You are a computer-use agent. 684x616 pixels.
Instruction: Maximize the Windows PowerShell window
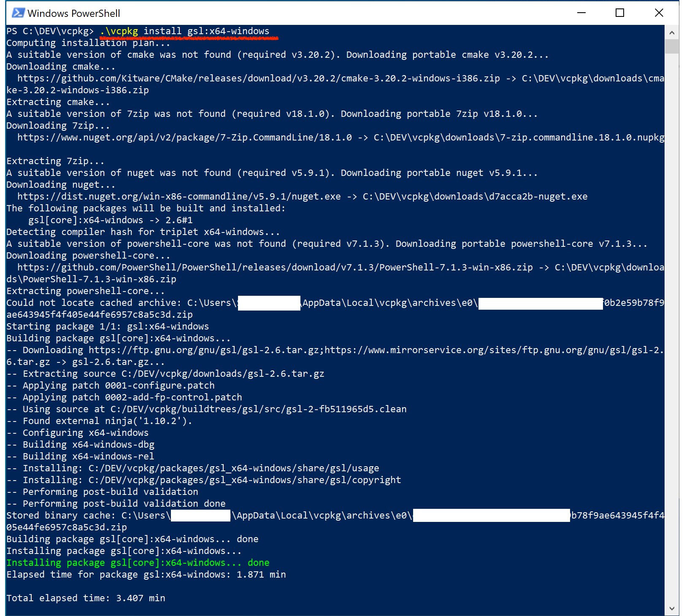pos(620,13)
